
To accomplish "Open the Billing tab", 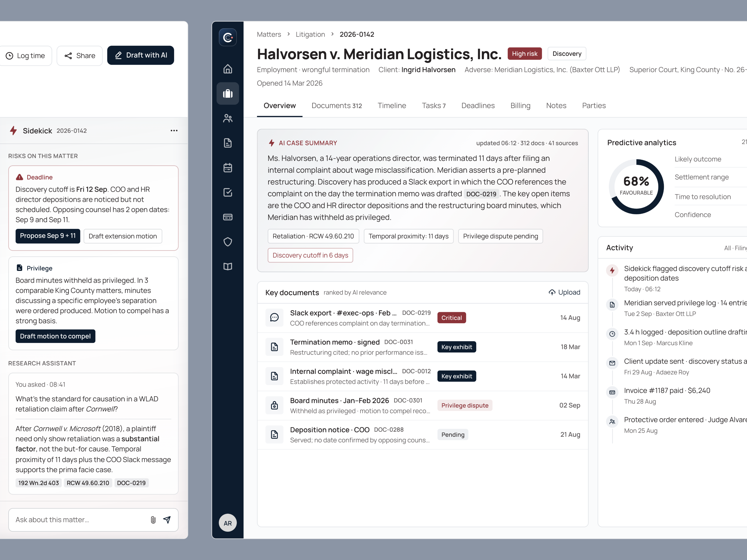I will [520, 106].
